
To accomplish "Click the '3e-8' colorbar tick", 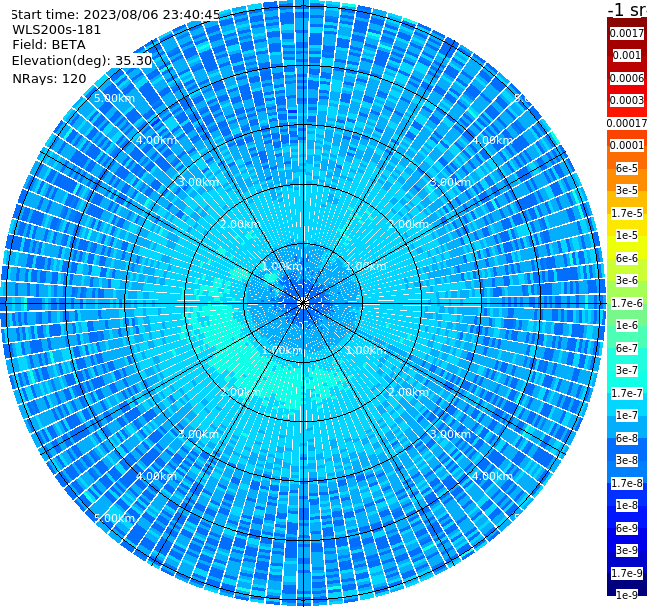I will pyautogui.click(x=627, y=460).
